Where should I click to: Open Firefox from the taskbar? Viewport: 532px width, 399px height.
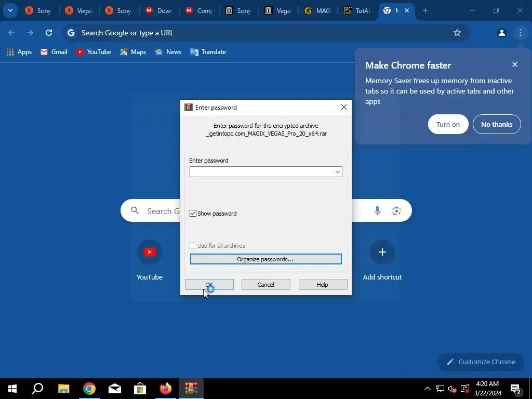[166, 389]
